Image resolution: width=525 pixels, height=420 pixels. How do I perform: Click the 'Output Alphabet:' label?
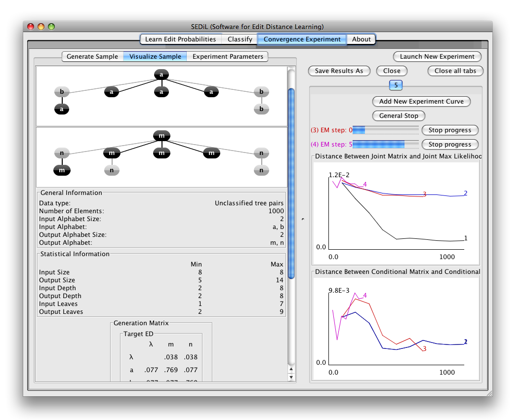pos(65,243)
